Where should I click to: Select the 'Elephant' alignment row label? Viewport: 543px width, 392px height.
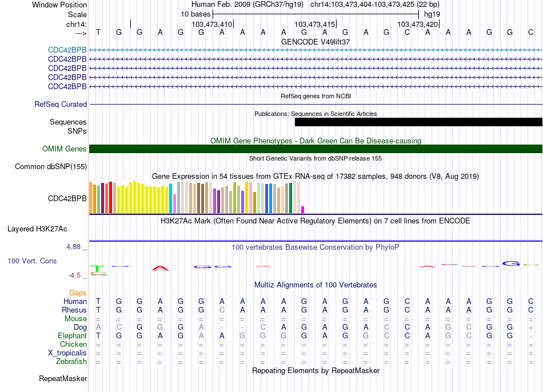(72, 336)
